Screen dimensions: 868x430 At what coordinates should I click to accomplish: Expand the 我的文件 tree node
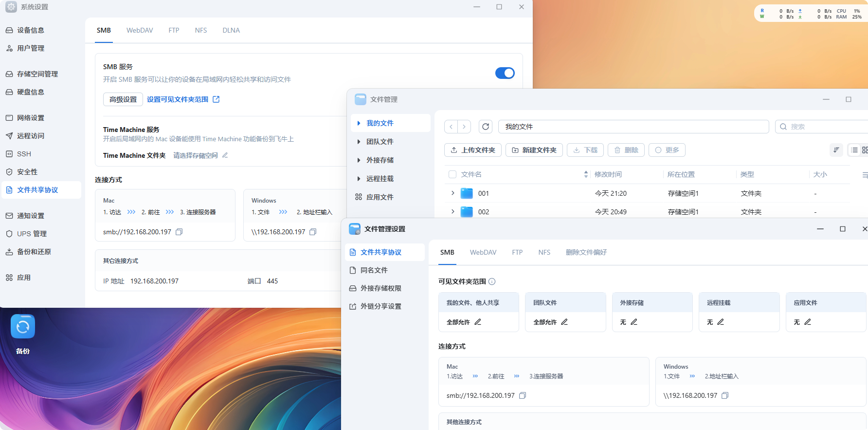[359, 123]
